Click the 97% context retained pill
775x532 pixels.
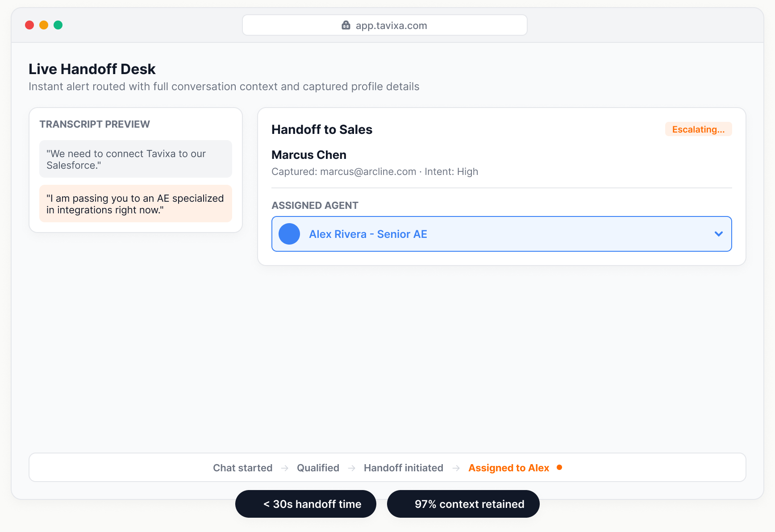tap(463, 504)
